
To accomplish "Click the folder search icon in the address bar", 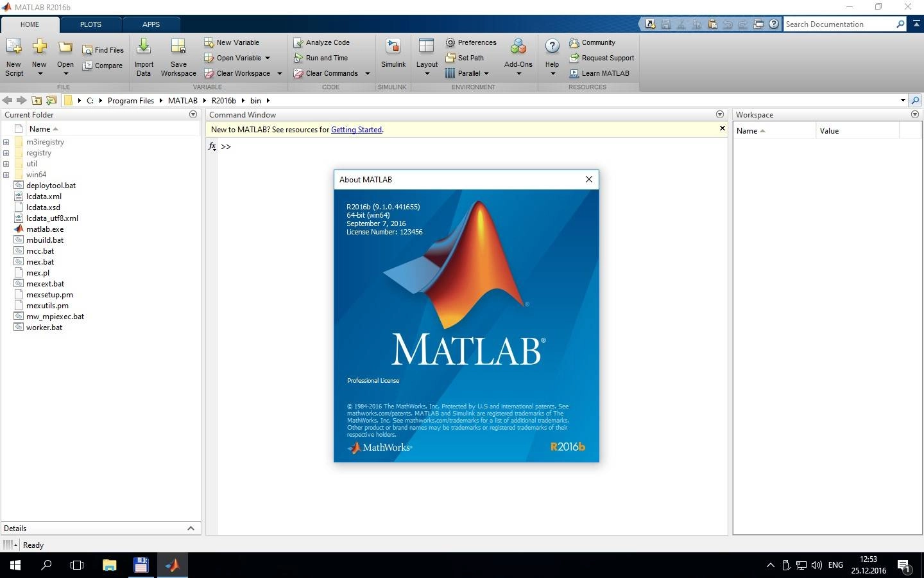I will tap(916, 100).
